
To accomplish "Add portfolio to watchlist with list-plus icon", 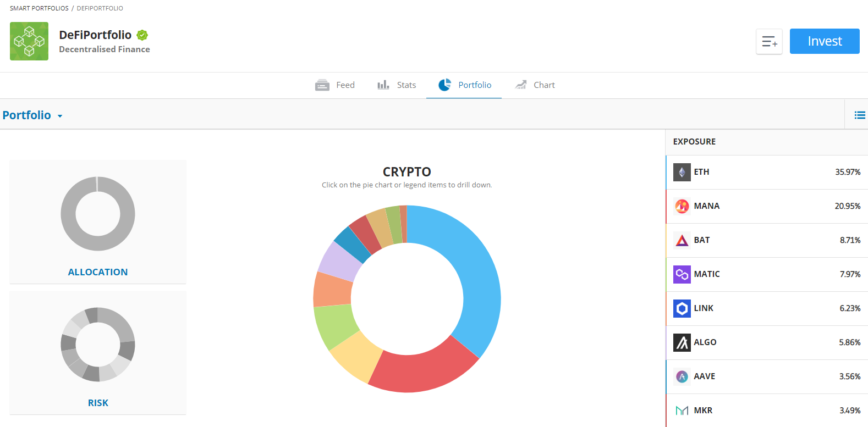I will click(x=769, y=41).
